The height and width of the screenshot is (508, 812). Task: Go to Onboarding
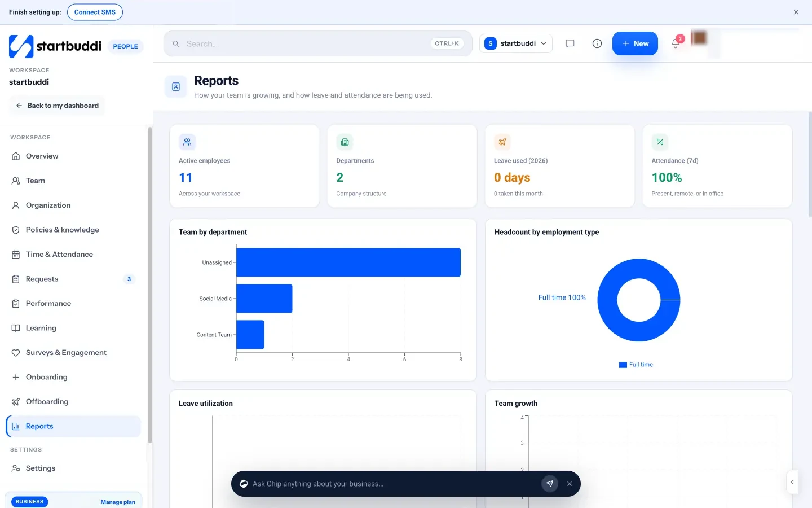click(x=73, y=377)
